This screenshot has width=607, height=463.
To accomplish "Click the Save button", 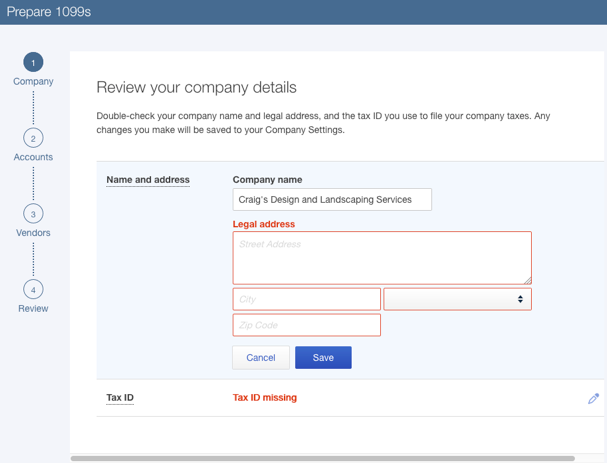I will coord(323,357).
